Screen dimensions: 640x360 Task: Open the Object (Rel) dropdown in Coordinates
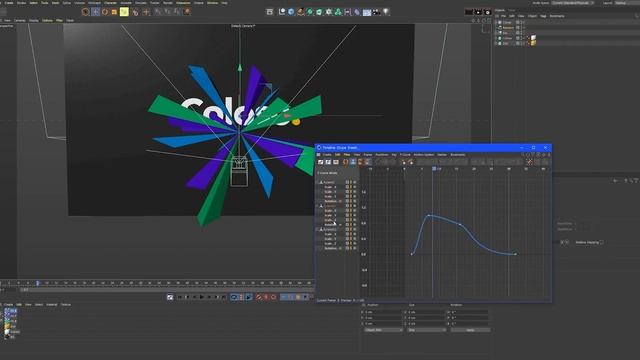point(383,330)
